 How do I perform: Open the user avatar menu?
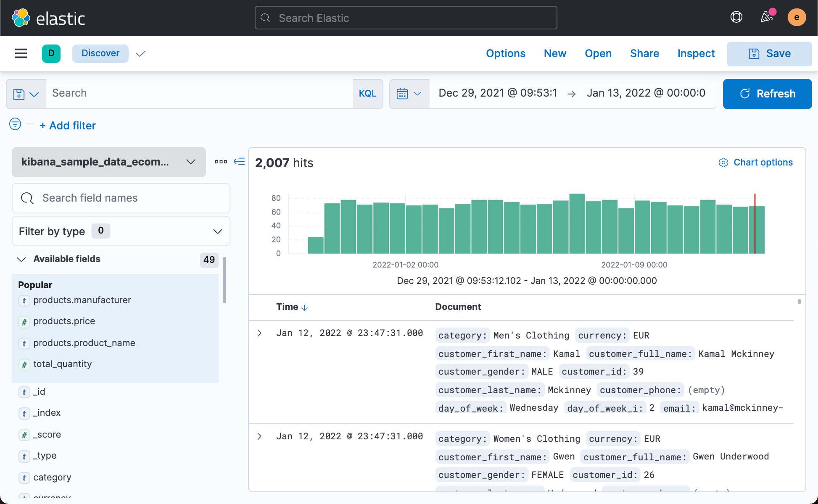pos(797,17)
